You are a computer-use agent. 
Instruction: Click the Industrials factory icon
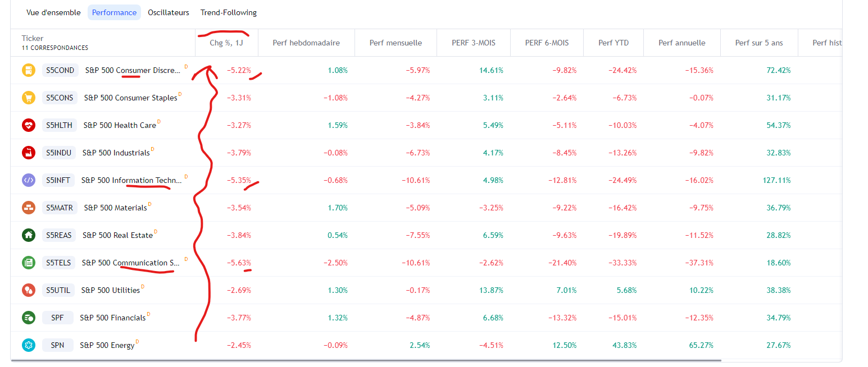tap(28, 153)
